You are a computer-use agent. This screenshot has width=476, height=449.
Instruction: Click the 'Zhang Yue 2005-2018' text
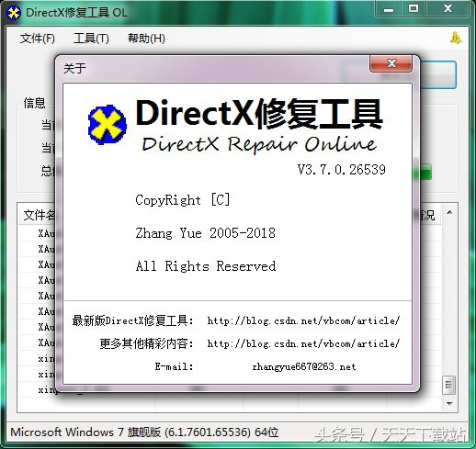(x=205, y=233)
